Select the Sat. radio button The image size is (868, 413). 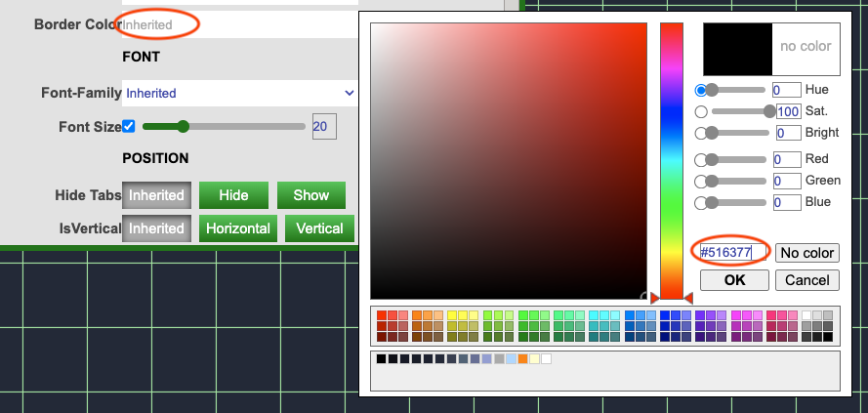coord(700,111)
